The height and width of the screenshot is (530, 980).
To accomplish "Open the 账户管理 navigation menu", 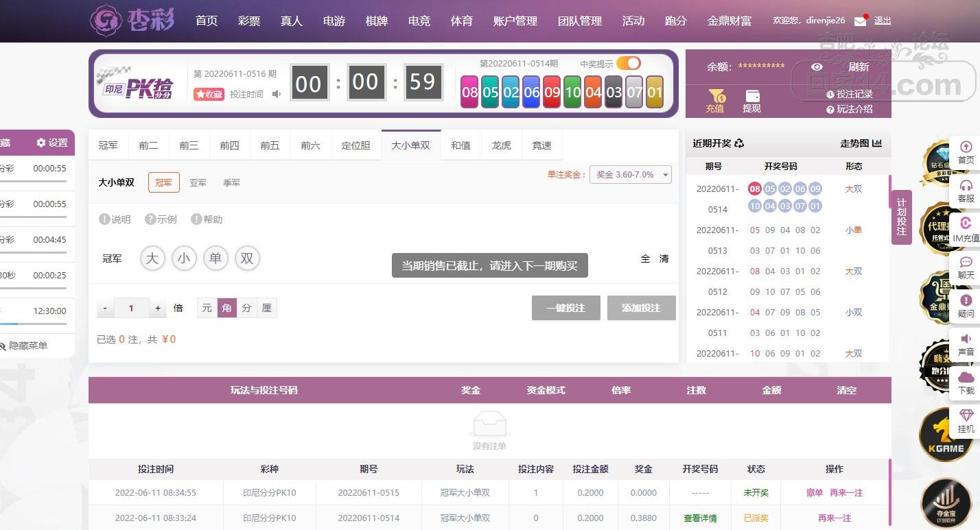I will click(x=515, y=21).
